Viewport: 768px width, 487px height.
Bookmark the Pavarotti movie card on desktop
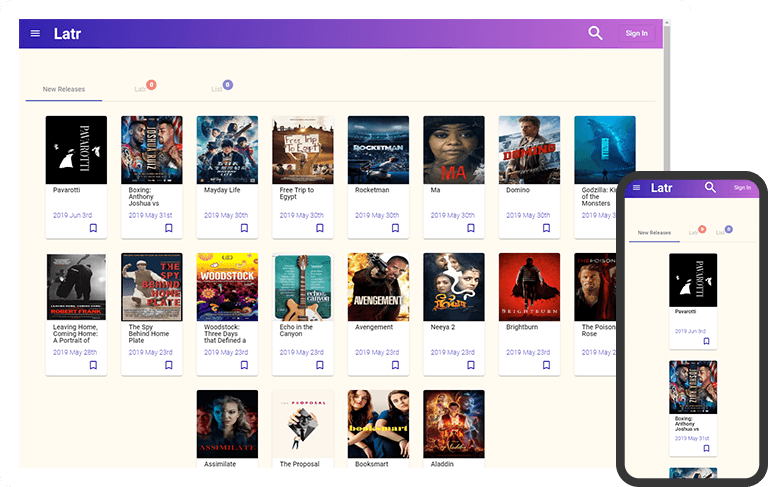pyautogui.click(x=93, y=228)
